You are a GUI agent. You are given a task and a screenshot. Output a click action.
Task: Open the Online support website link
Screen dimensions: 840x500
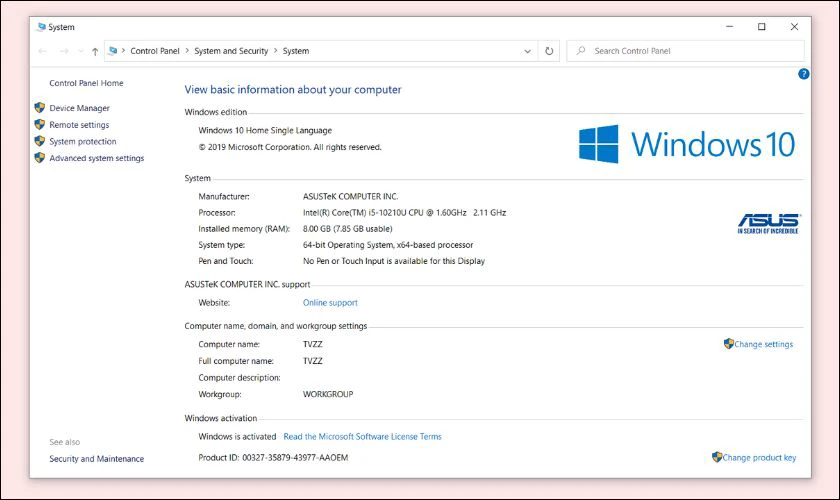click(x=330, y=302)
